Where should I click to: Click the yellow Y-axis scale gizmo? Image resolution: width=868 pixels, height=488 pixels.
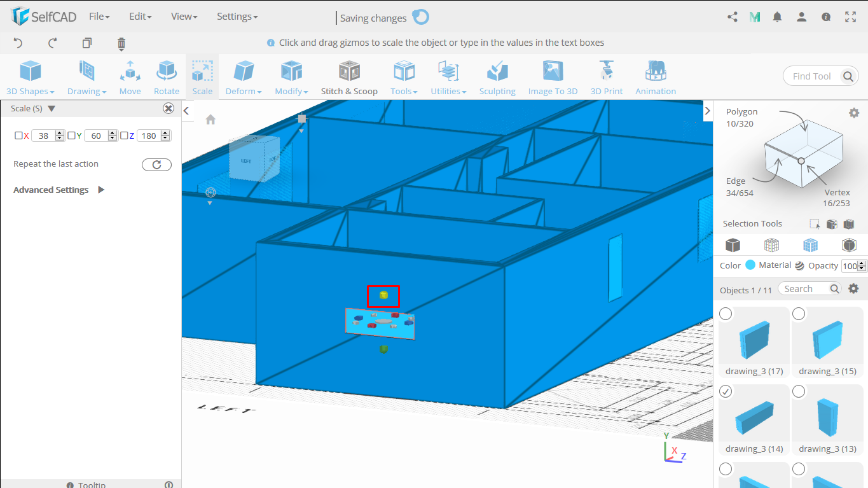(x=383, y=295)
